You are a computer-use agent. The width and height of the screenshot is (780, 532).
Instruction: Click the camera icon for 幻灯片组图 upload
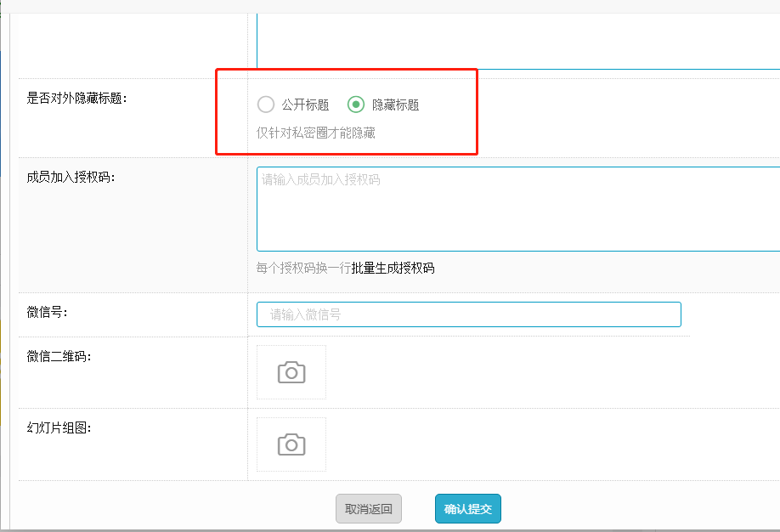pyautogui.click(x=291, y=444)
